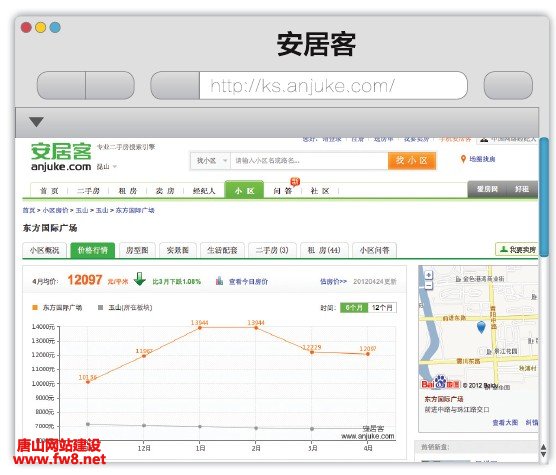Click the 12229 data point at 3月

coord(312,352)
